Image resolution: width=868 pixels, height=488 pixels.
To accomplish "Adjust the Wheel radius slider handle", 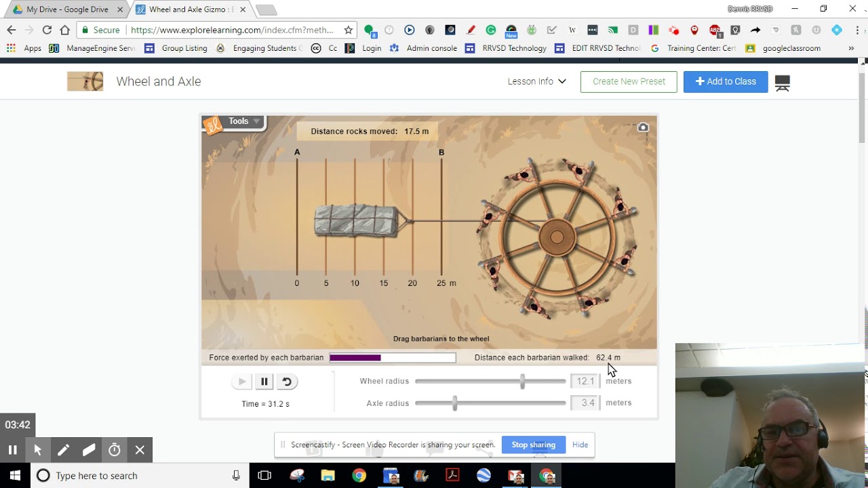I will tap(522, 382).
